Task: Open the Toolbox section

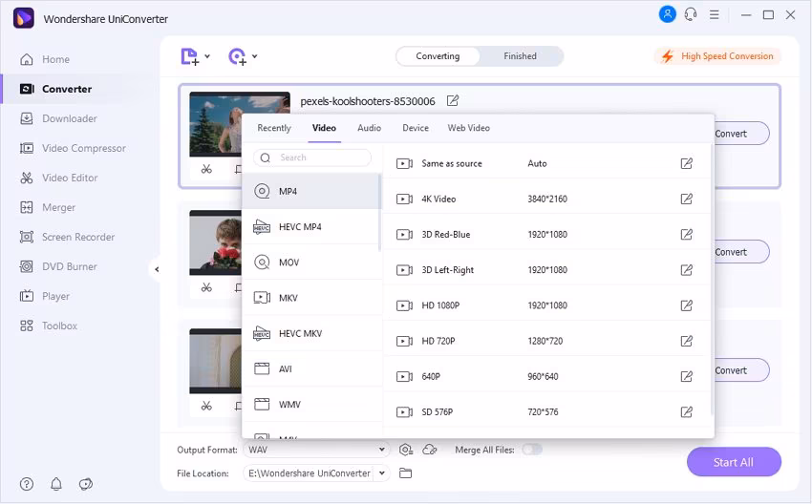Action: point(48,326)
